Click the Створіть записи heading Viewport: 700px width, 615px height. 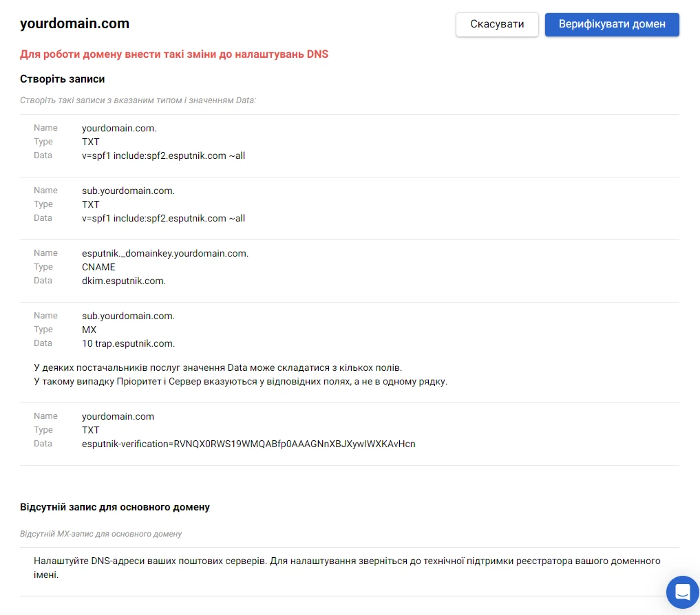(63, 79)
